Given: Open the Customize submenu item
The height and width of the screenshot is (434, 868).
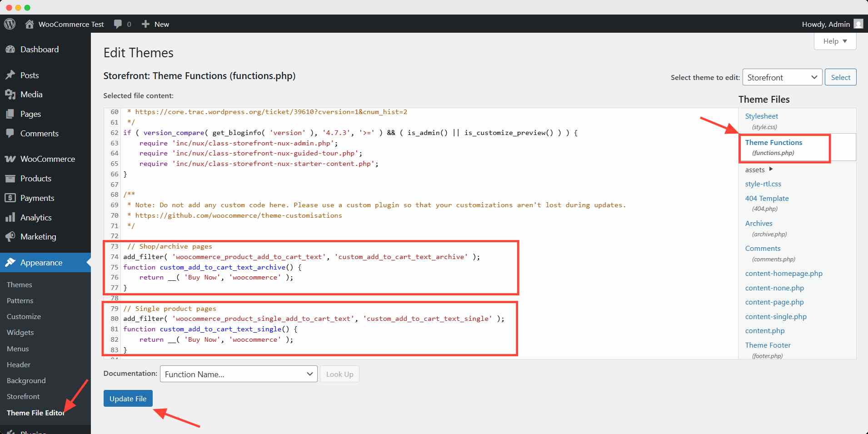Looking at the screenshot, I should tap(24, 316).
